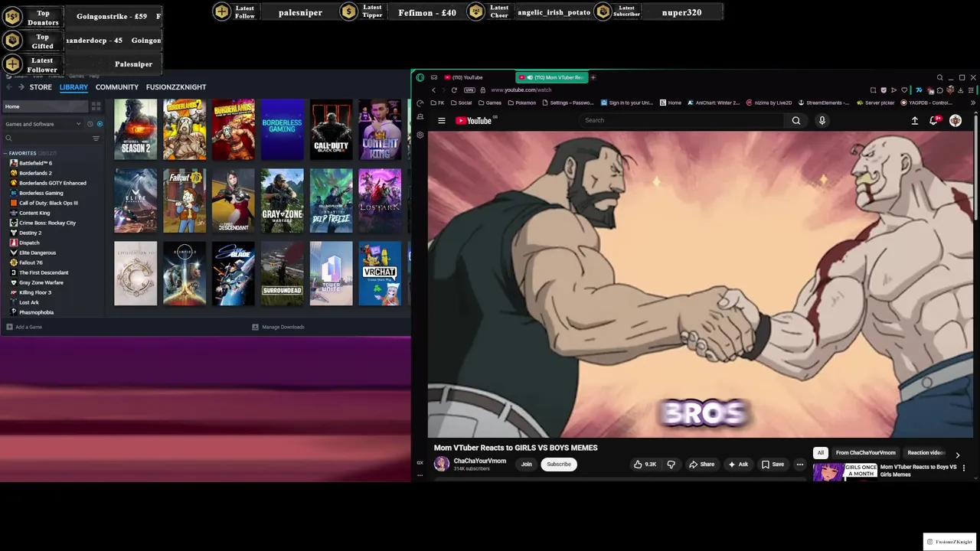The height and width of the screenshot is (551, 980).
Task: Open Tower Unite cover in Steam grid
Action: point(331,273)
